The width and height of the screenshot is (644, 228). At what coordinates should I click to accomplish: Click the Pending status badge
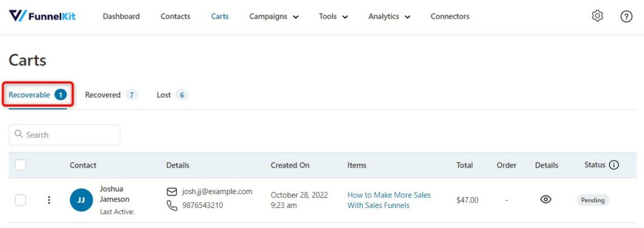click(x=592, y=200)
